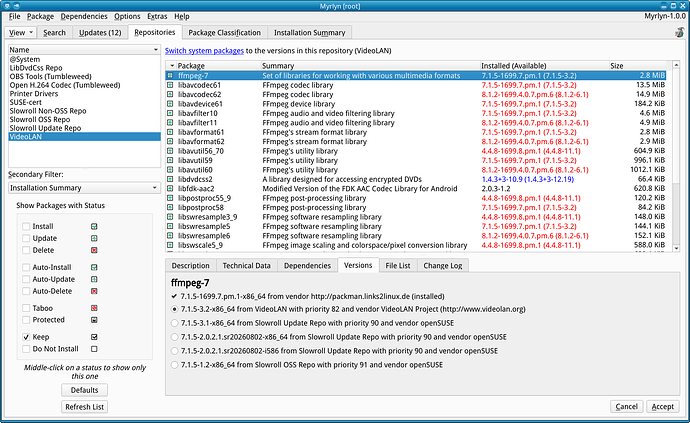Click the Name column header sort arrow
This screenshot has width=690, height=423.
click(155, 50)
